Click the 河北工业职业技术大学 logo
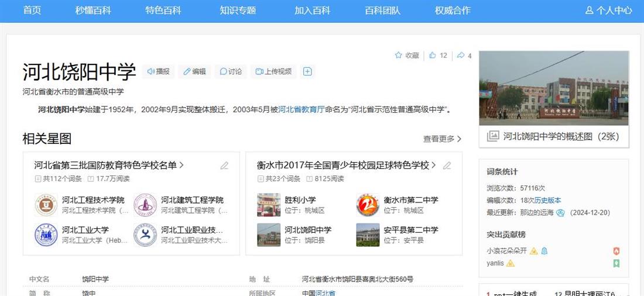This screenshot has height=296, width=644. pos(145,235)
